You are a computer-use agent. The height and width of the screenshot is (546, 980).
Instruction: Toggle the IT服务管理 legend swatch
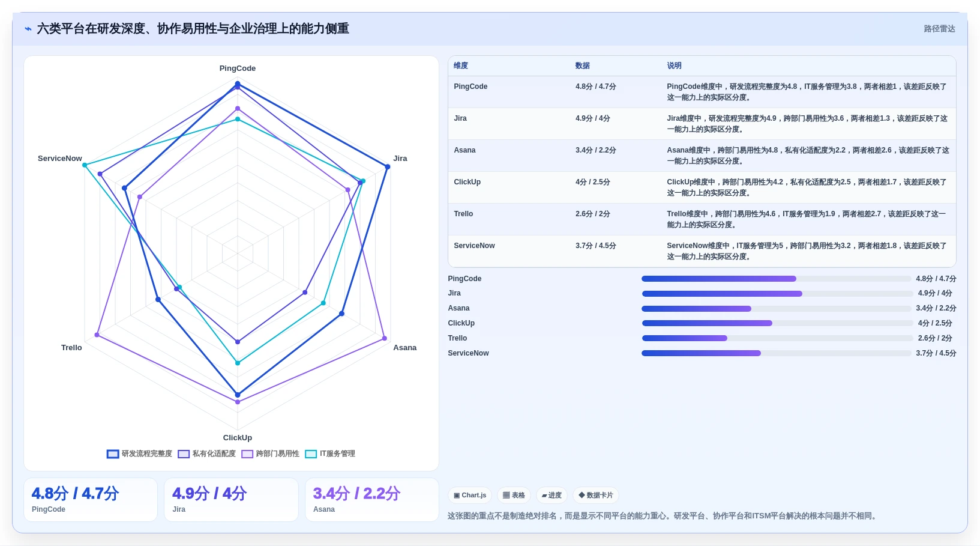(311, 454)
